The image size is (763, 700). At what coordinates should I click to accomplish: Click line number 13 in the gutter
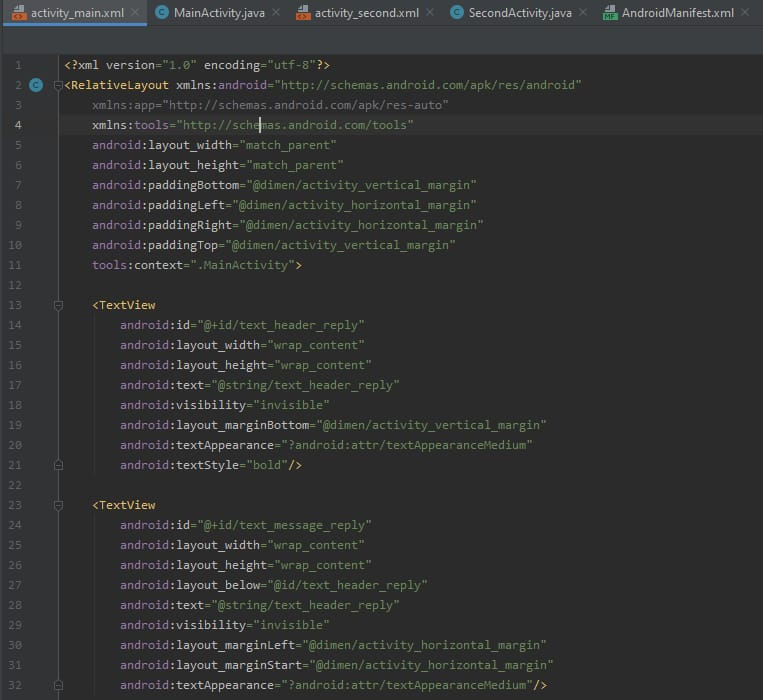[15, 305]
